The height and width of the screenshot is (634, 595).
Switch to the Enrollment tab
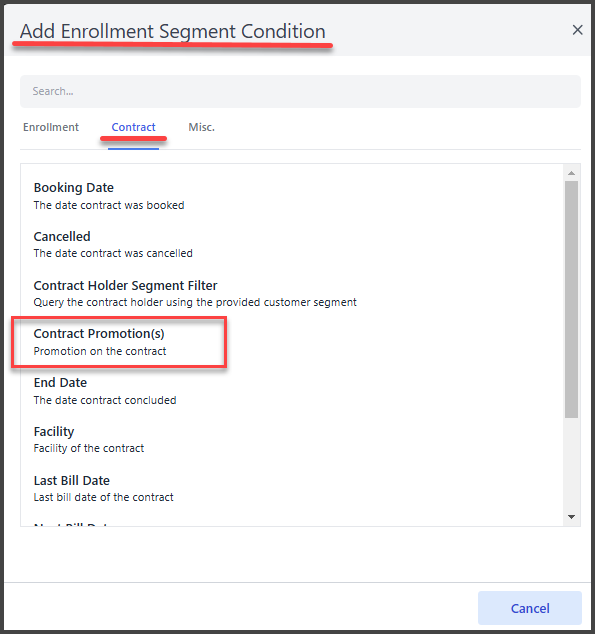click(51, 127)
